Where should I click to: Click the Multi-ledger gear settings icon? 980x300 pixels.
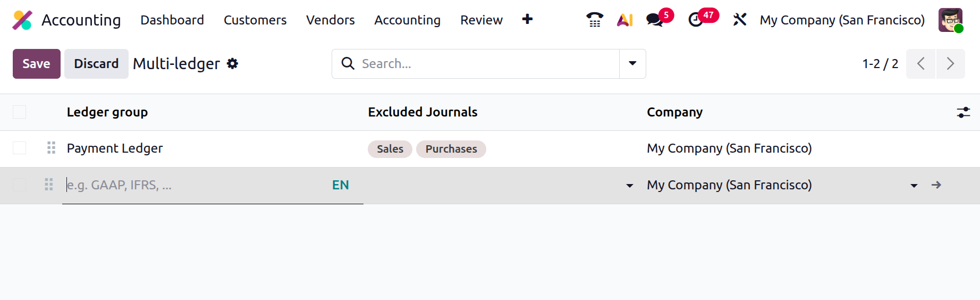tap(232, 64)
